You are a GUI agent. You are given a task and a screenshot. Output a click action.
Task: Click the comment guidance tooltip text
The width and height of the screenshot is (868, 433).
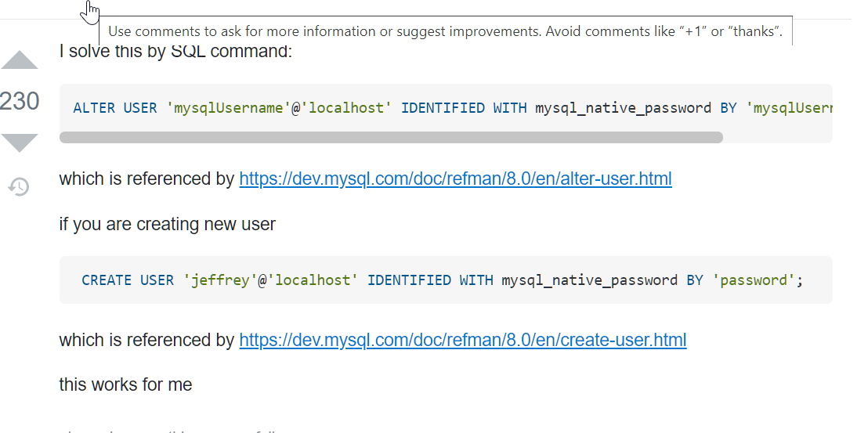click(x=445, y=31)
